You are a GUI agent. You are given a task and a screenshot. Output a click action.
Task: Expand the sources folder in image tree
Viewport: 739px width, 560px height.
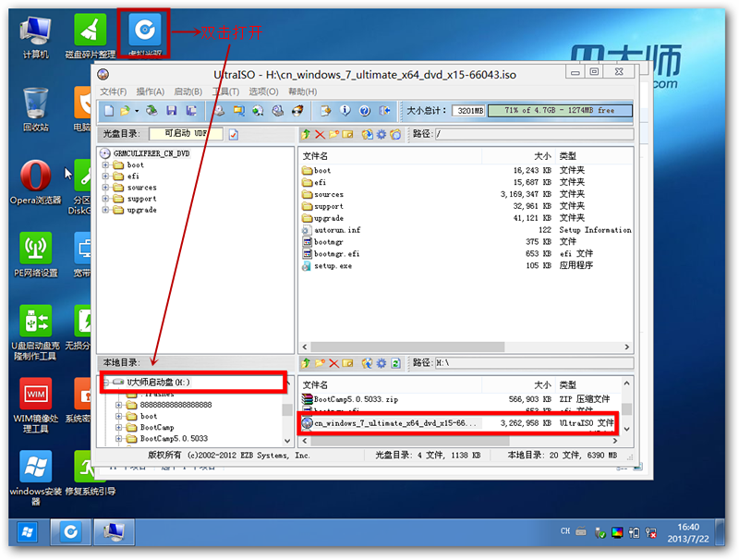pyautogui.click(x=105, y=188)
